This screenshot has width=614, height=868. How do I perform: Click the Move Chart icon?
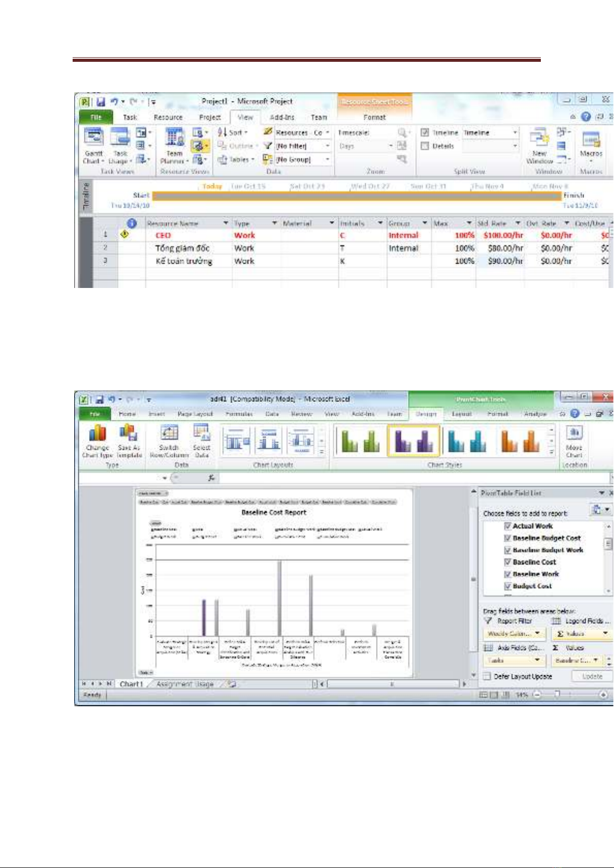tap(574, 434)
